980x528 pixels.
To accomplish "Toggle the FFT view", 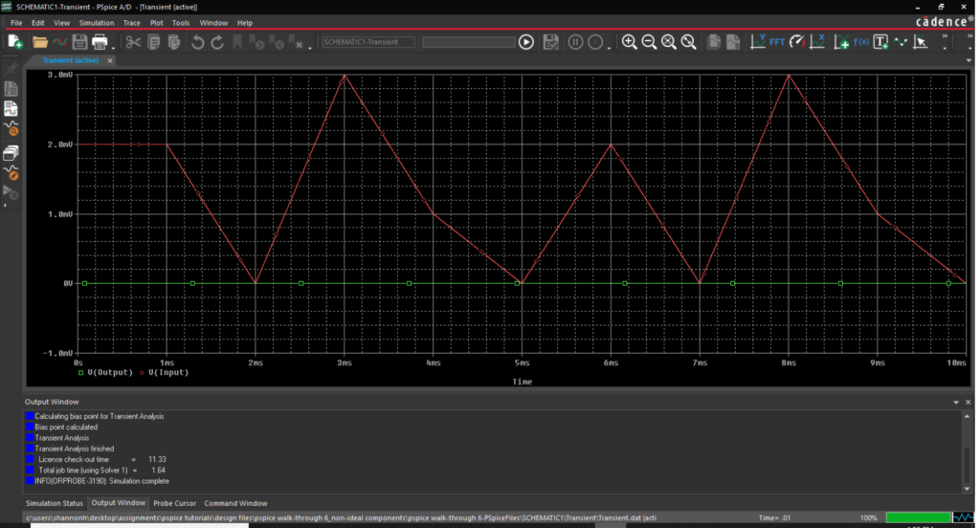I will (x=777, y=42).
